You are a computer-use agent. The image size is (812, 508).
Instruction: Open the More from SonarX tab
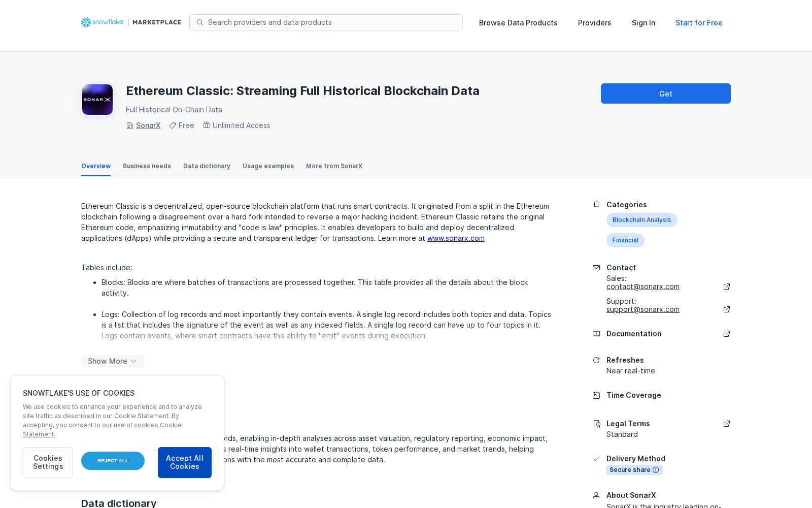point(334,166)
